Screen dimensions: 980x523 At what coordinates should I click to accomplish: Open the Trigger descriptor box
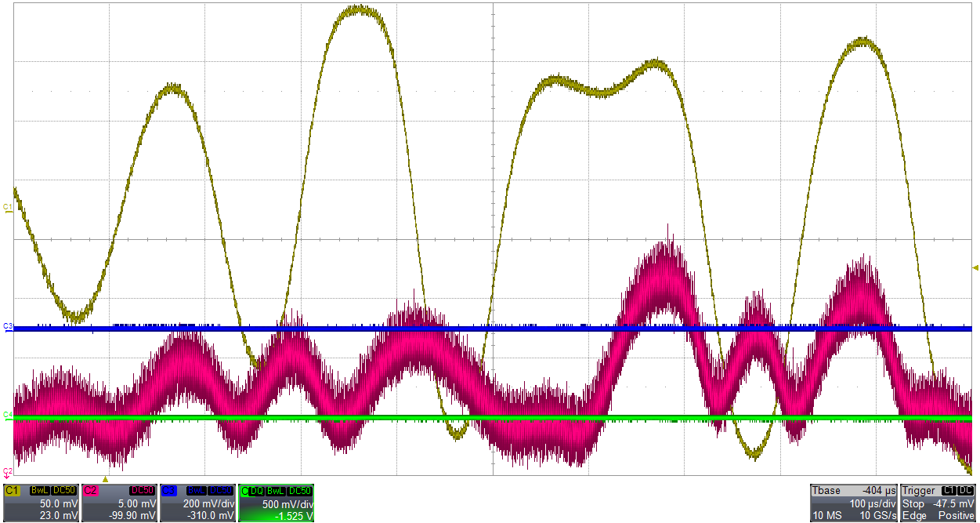click(x=938, y=503)
